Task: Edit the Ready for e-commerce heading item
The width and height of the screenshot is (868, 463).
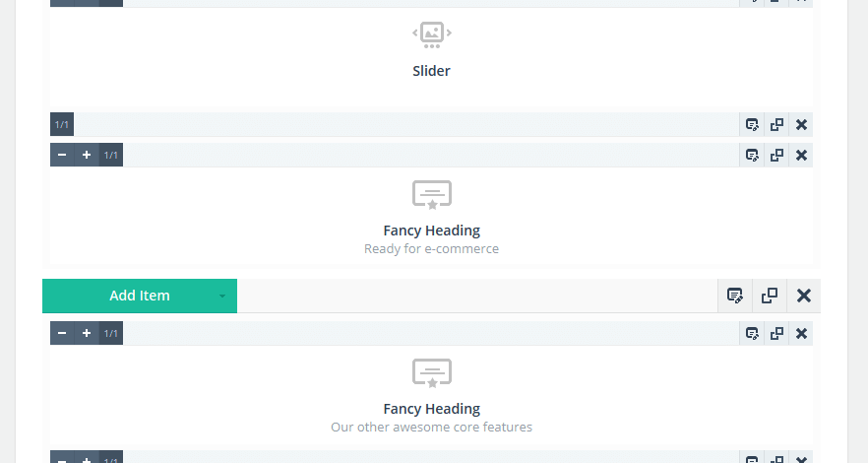Action: point(752,155)
